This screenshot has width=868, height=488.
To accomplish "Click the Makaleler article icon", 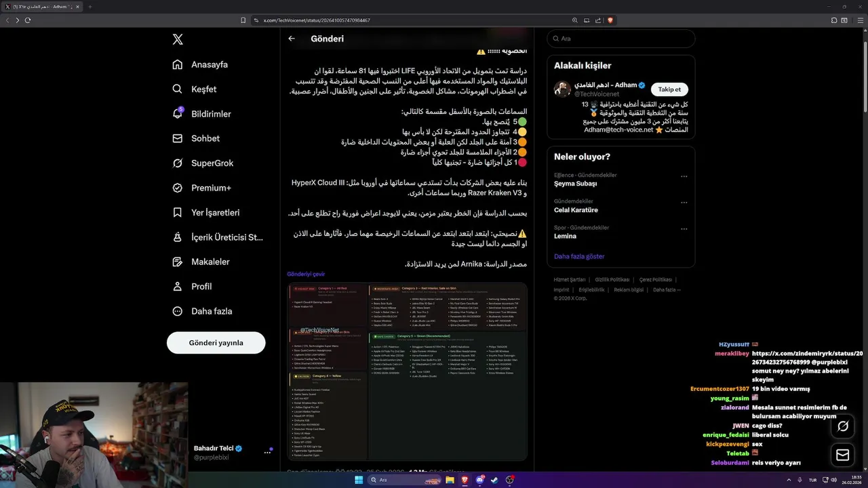I will pyautogui.click(x=178, y=262).
